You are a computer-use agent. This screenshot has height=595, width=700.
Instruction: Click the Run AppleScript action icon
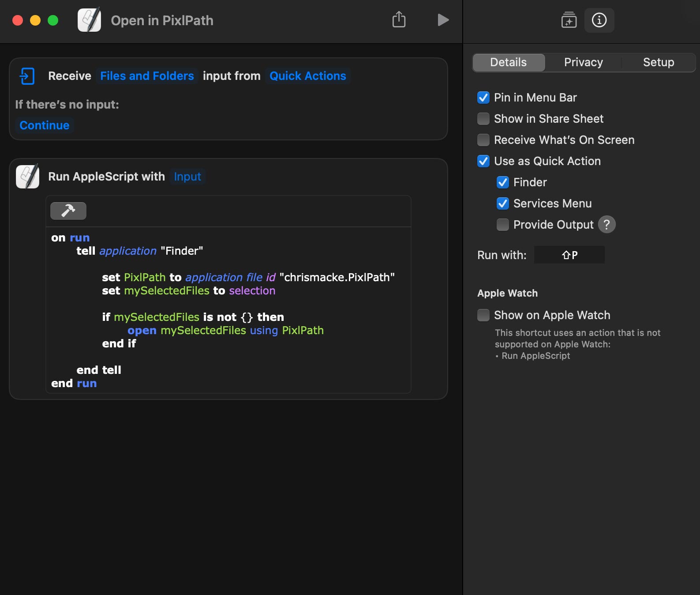click(x=27, y=177)
